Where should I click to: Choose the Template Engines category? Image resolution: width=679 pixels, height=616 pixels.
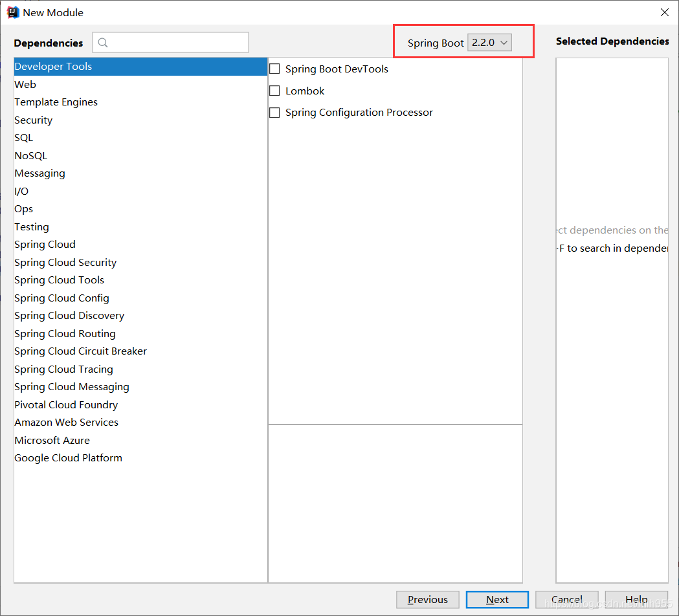tap(140, 102)
